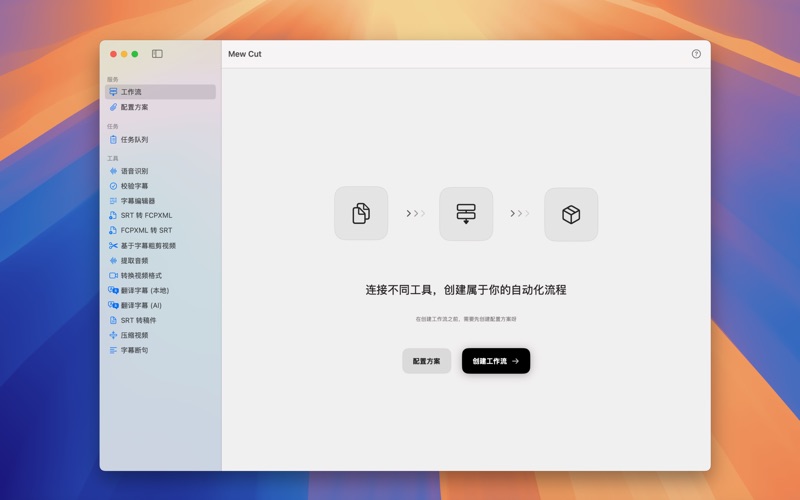Select the 转换视频格式 camera tool
Screen dimensions: 800x500
pos(160,275)
